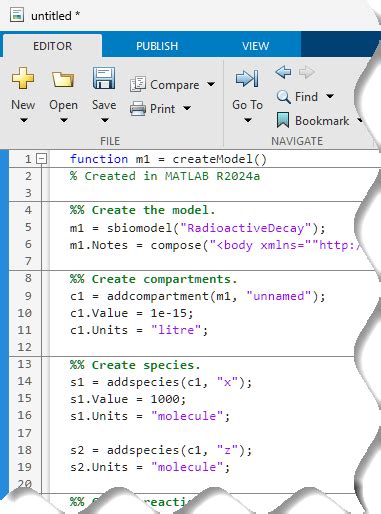Image resolution: width=381 pixels, height=514 pixels.
Task: Click the m1.Notes compose line
Action: click(x=215, y=245)
